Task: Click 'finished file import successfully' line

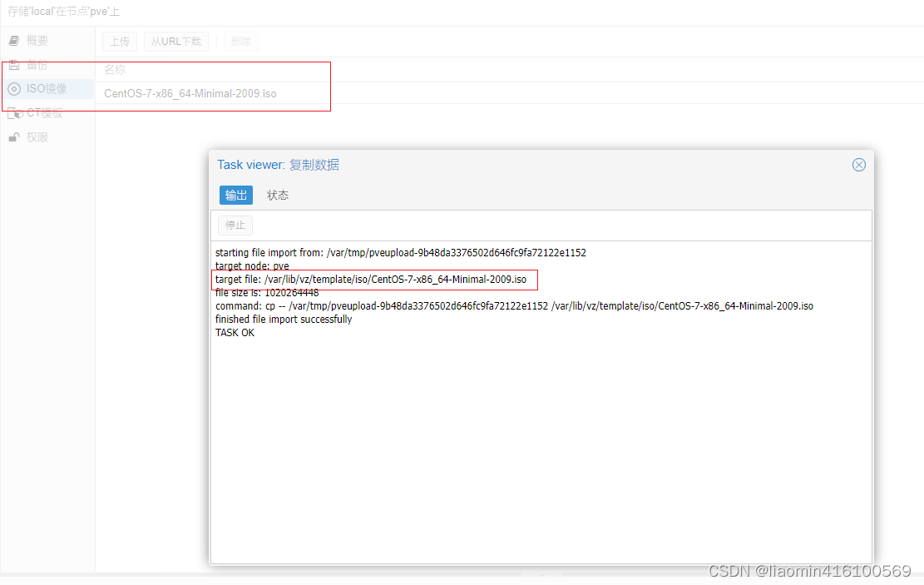Action: click(284, 319)
